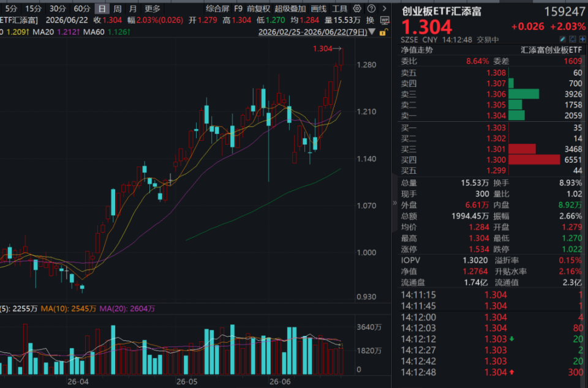Click 买二 bid price 1.302
The image size is (588, 388).
(496, 138)
